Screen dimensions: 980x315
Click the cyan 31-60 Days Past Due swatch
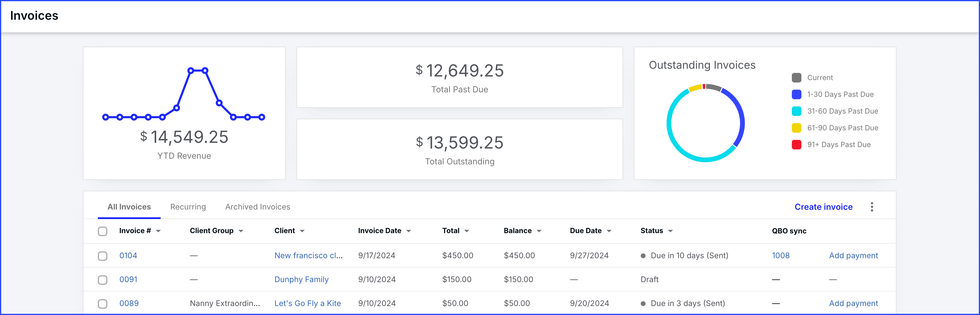click(796, 111)
